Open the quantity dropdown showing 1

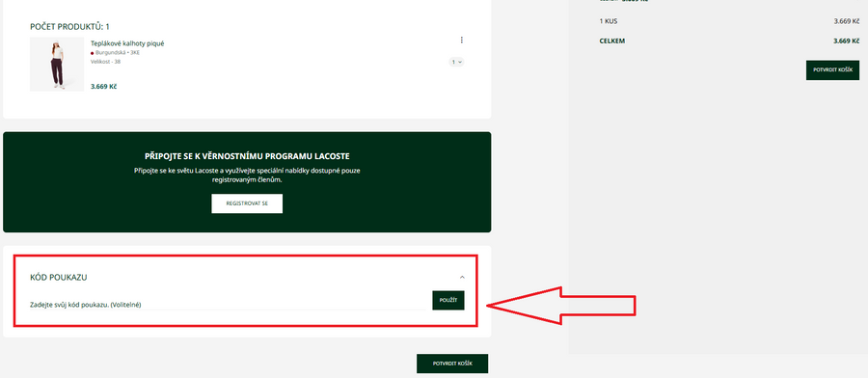[457, 62]
